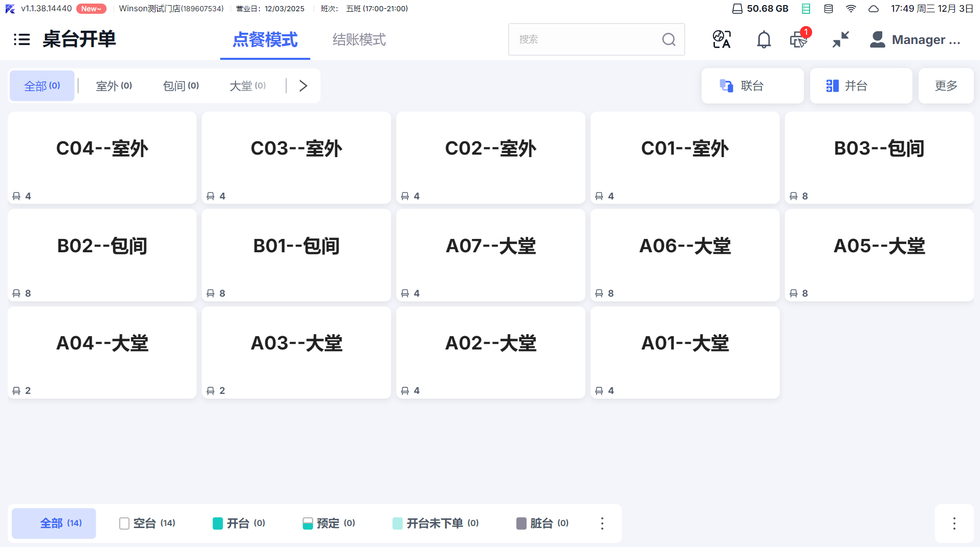Click the database status icon
The image size is (980, 547).
[x=829, y=9]
